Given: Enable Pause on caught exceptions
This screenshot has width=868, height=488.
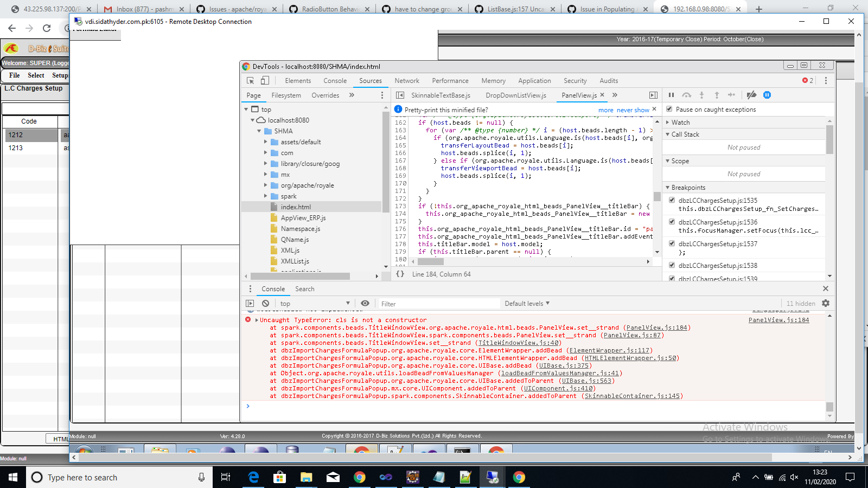Looking at the screenshot, I should click(x=670, y=109).
